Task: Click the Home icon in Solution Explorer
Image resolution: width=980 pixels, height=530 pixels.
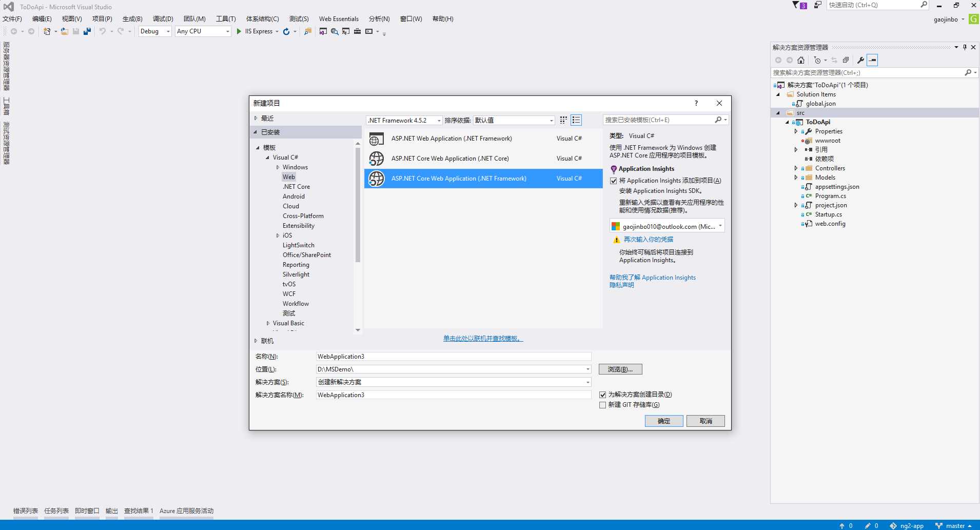Action: tap(801, 60)
